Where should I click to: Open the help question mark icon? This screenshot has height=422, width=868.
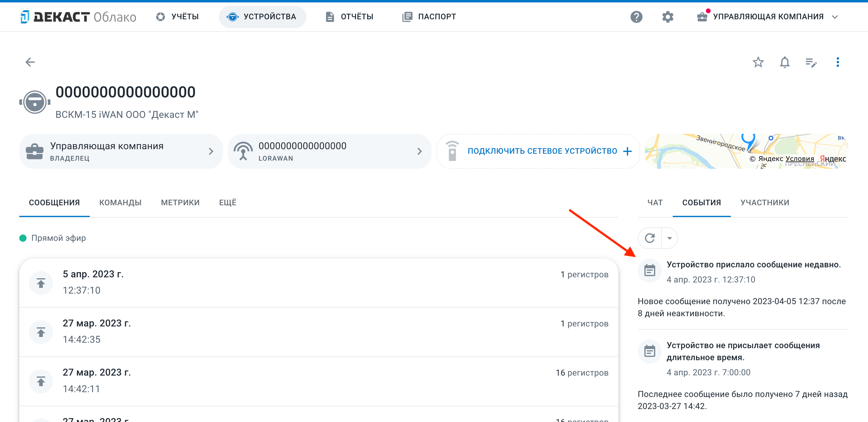pos(636,17)
